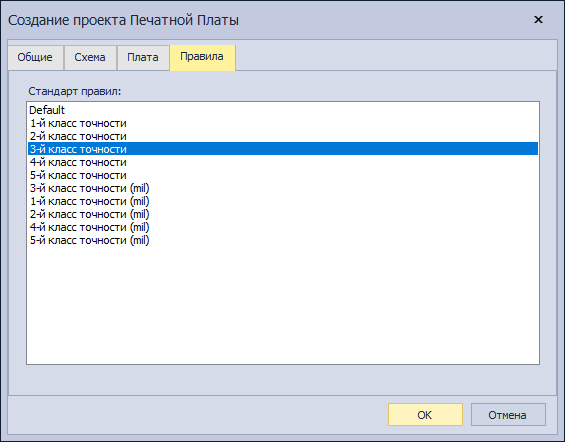
Task: Click empty area of rules list
Action: point(283,306)
